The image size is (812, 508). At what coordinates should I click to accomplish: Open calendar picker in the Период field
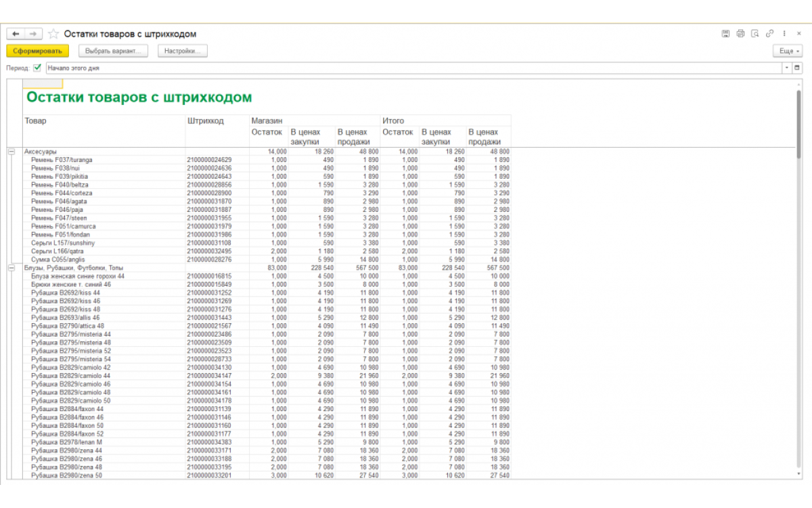coord(797,68)
